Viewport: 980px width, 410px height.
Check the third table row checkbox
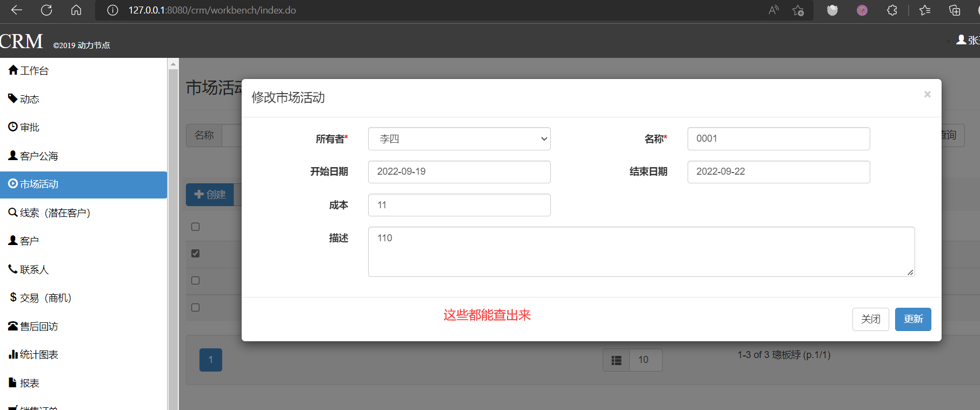[196, 280]
